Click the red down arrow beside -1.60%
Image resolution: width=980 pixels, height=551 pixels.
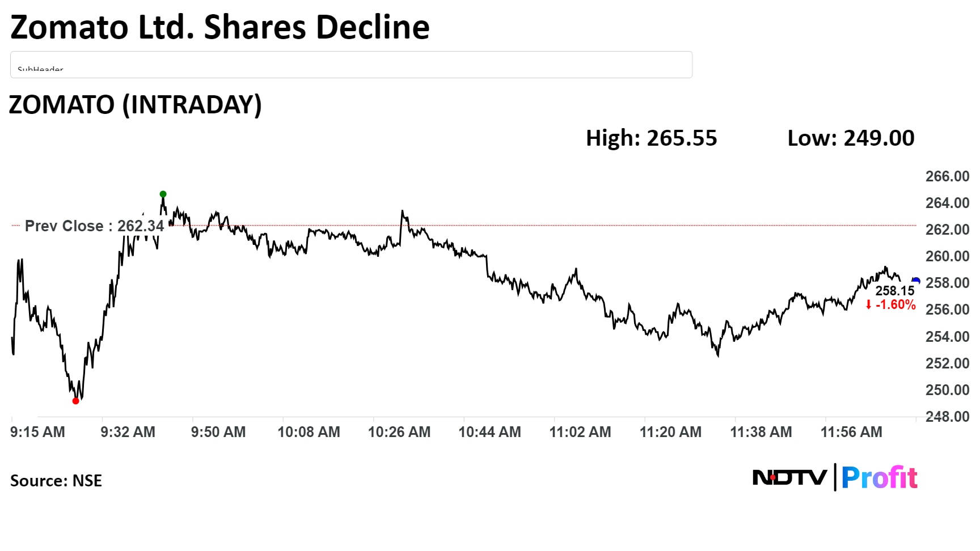868,305
